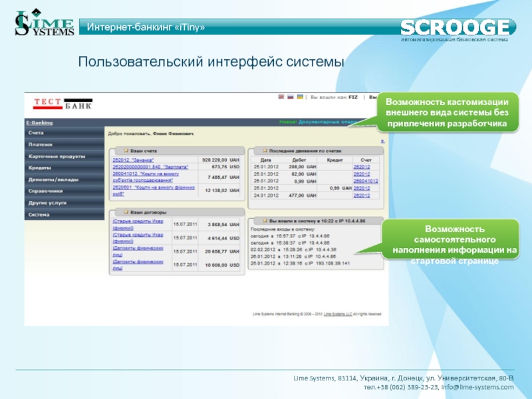Select balance 673,76 USD

[x=225, y=167]
